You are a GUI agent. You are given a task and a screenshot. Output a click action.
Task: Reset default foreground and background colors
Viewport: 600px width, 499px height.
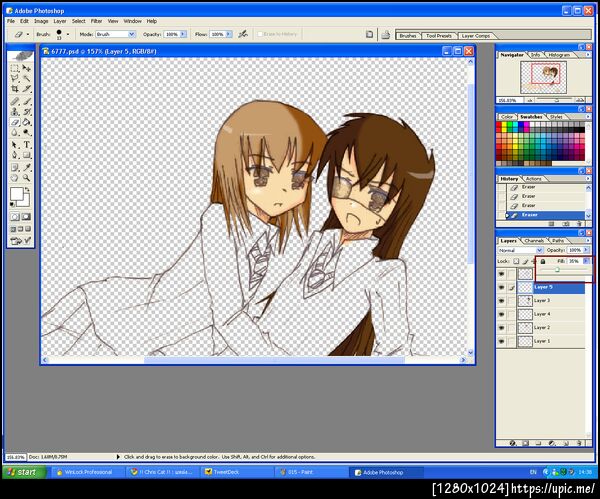click(12, 204)
